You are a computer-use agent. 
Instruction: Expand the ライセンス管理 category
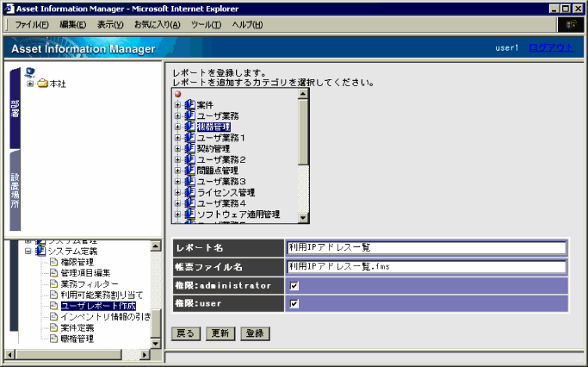pos(177,192)
